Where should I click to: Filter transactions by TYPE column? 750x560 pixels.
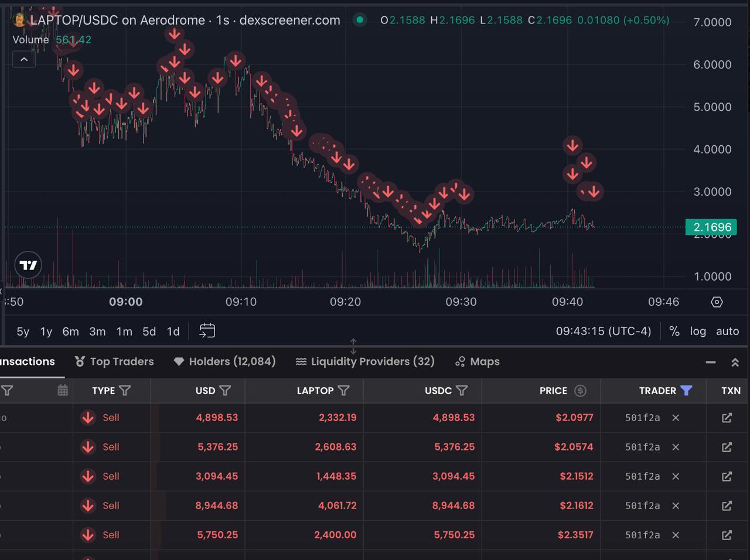coord(125,391)
